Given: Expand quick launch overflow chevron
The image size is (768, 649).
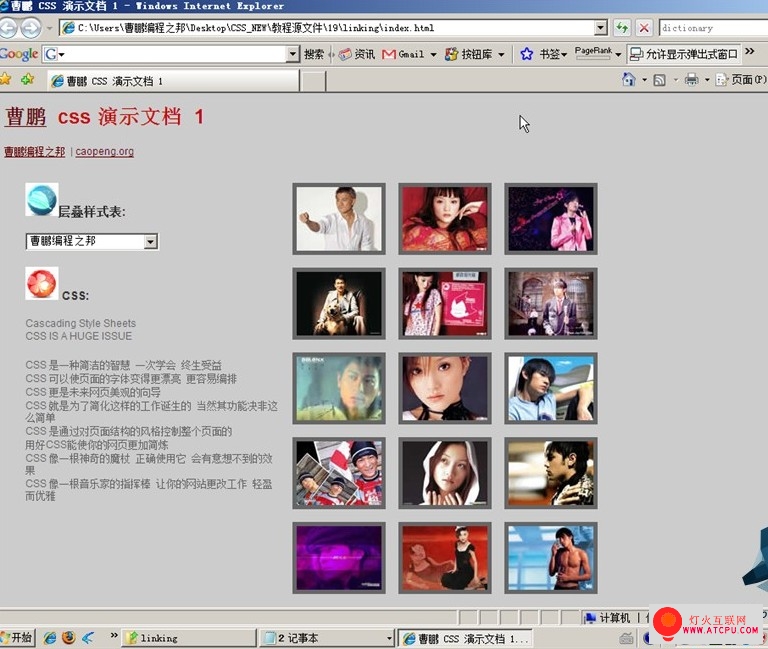Looking at the screenshot, I should pos(114,636).
